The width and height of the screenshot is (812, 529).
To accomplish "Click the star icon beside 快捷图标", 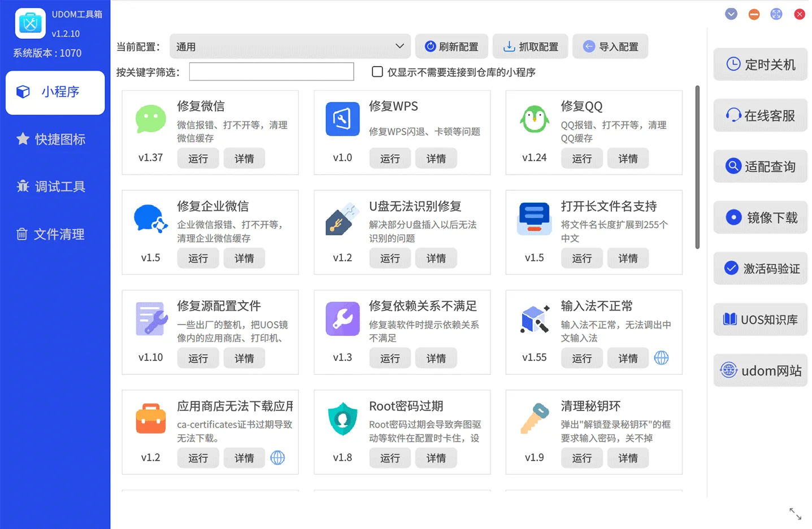I will point(23,139).
